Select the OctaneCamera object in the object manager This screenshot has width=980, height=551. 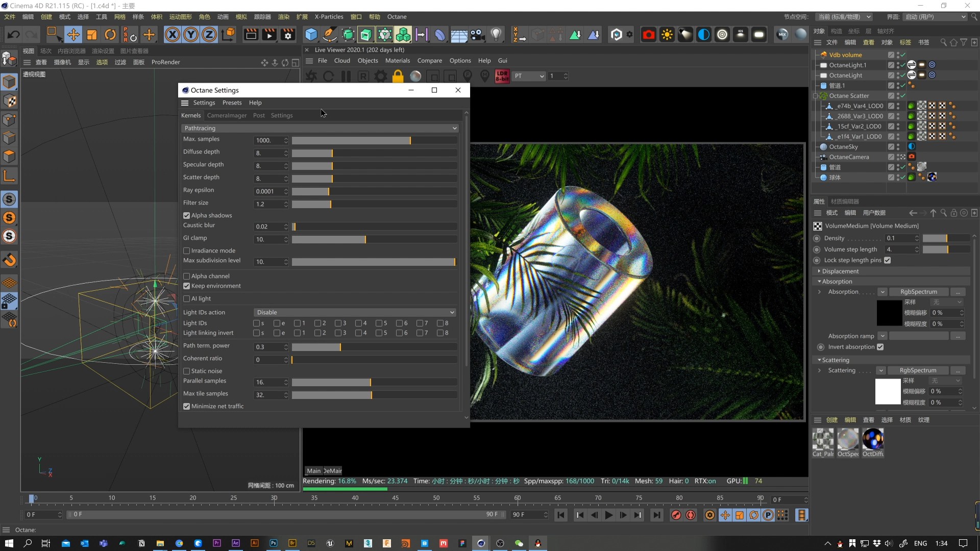(849, 157)
